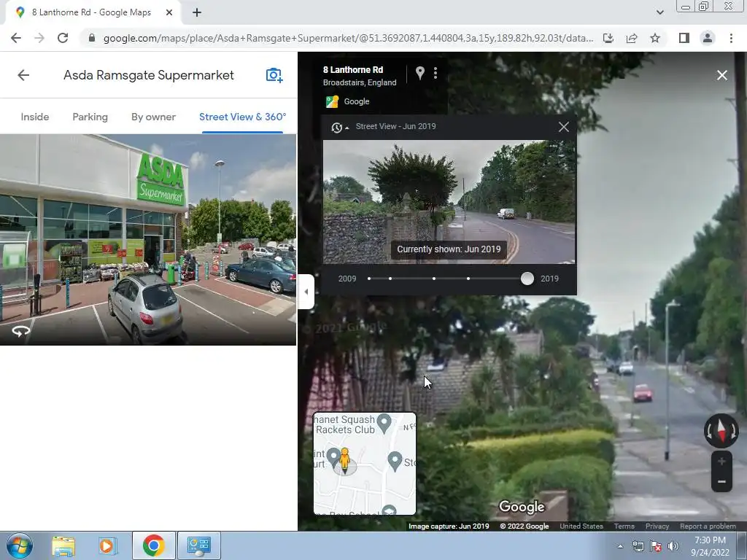Share this page via share icon
Screen dimensions: 747x560
tap(632, 38)
